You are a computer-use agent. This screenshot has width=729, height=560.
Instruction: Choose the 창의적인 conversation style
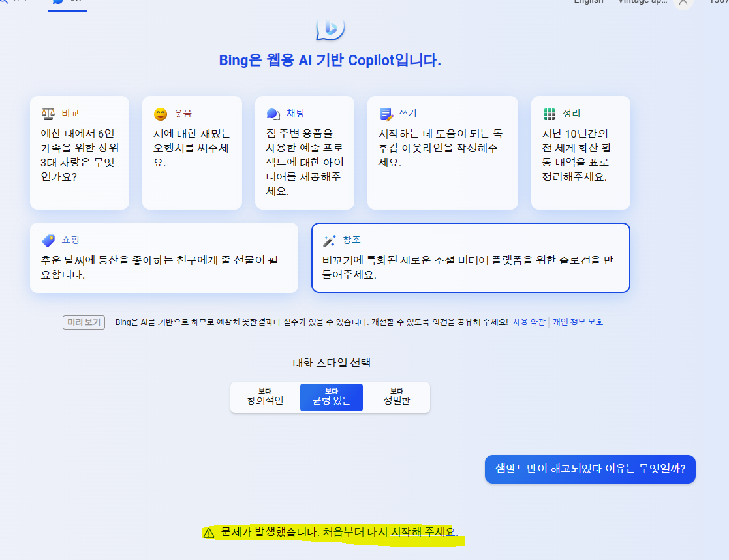pyautogui.click(x=265, y=397)
